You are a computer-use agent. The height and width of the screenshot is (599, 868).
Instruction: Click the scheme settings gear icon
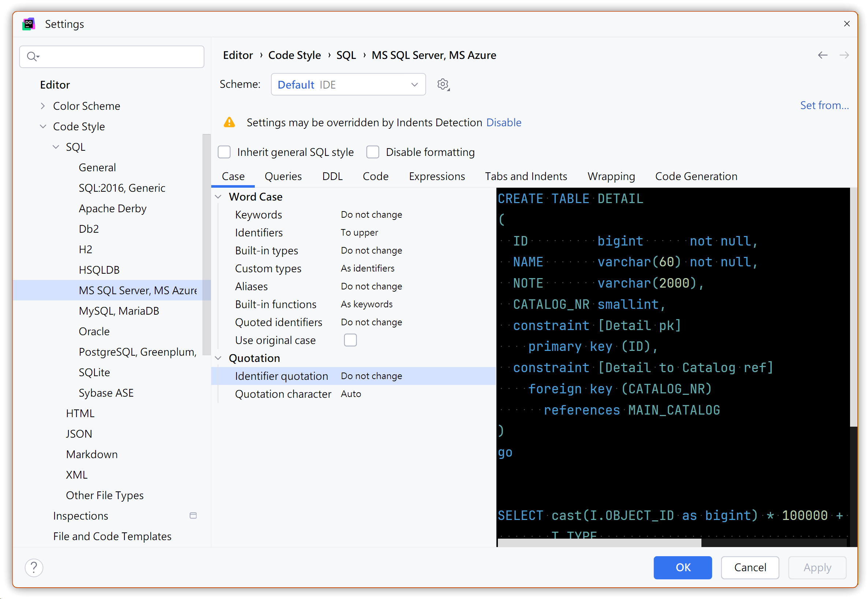point(443,85)
